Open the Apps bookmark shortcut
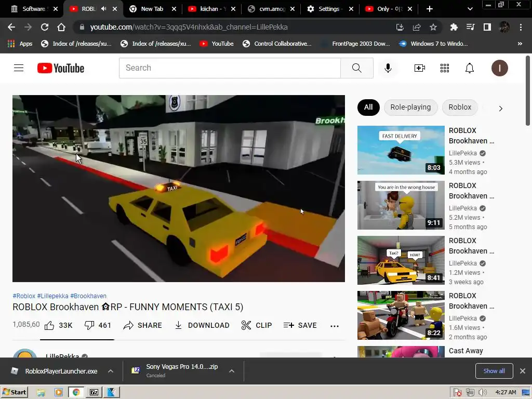This screenshot has height=399, width=532. pyautogui.click(x=20, y=44)
